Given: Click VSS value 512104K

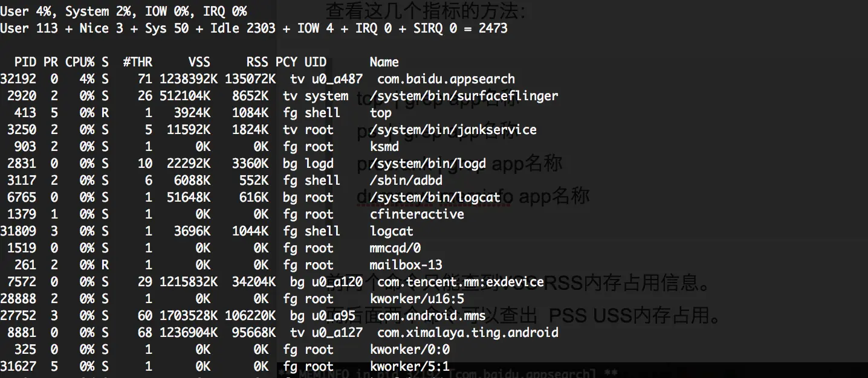Looking at the screenshot, I should 185,96.
